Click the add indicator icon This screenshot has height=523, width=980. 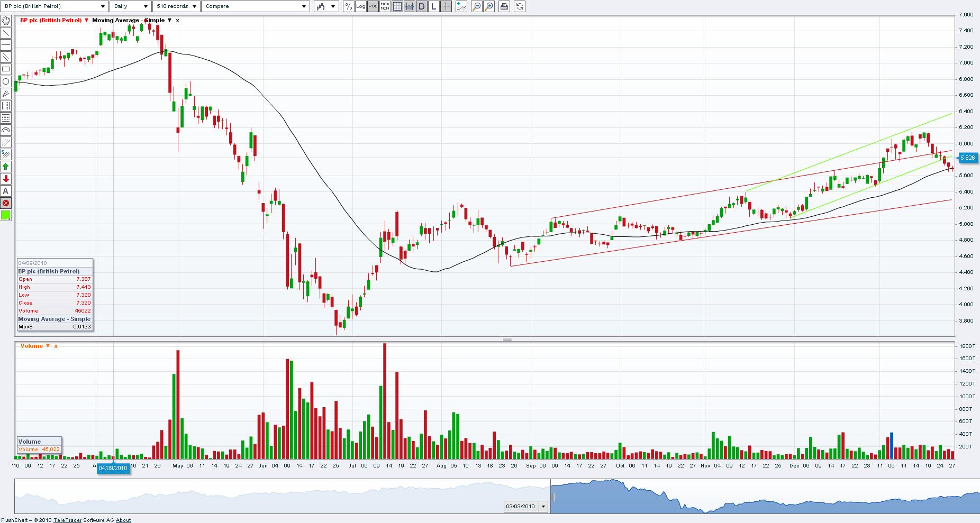pos(461,6)
